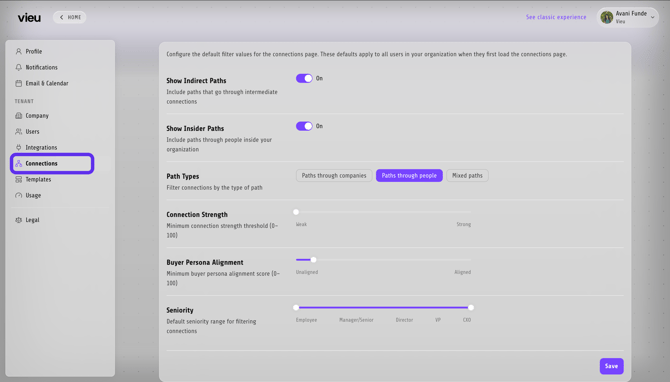Image resolution: width=670 pixels, height=382 pixels.
Task: Deselect Paths through people option
Action: point(409,176)
